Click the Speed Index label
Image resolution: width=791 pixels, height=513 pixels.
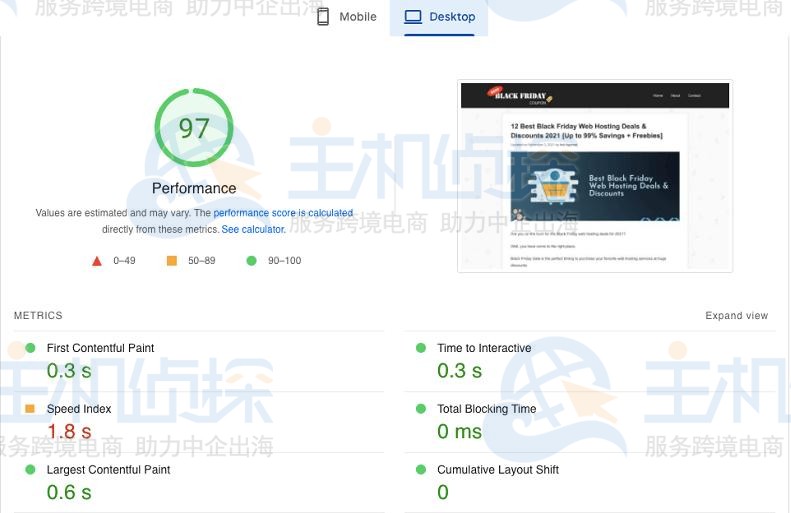click(79, 409)
